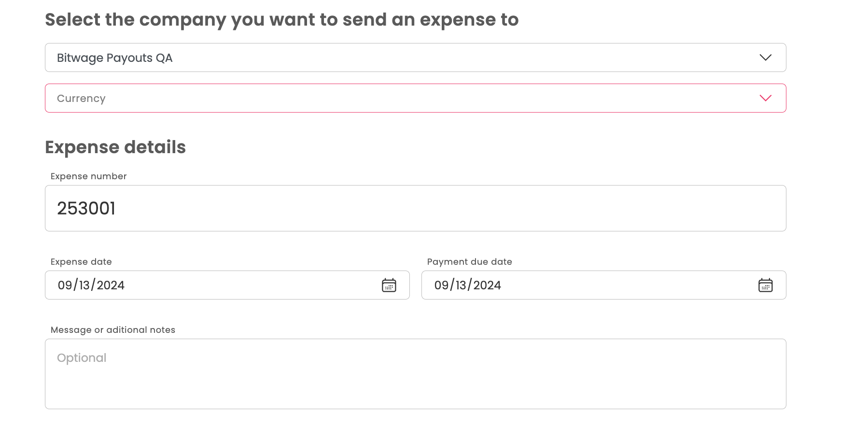Screen dimensions: 868x429
Task: Click the "Expense number" field label
Action: coord(88,176)
